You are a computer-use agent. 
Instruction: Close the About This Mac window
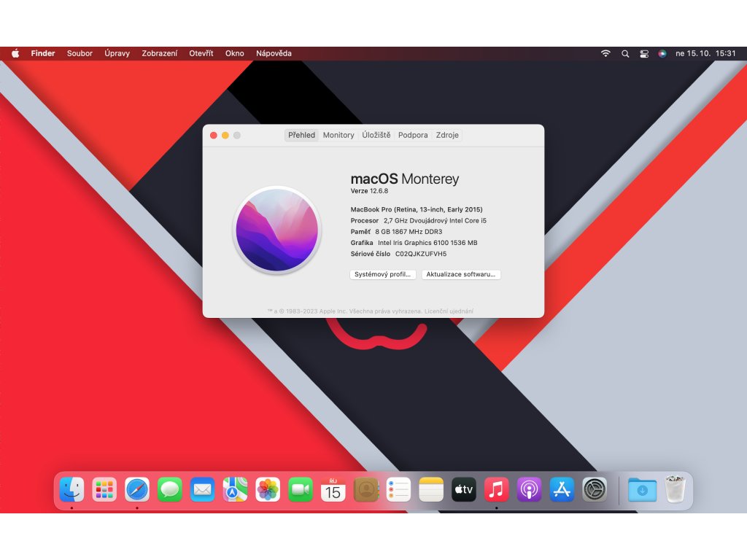[214, 135]
